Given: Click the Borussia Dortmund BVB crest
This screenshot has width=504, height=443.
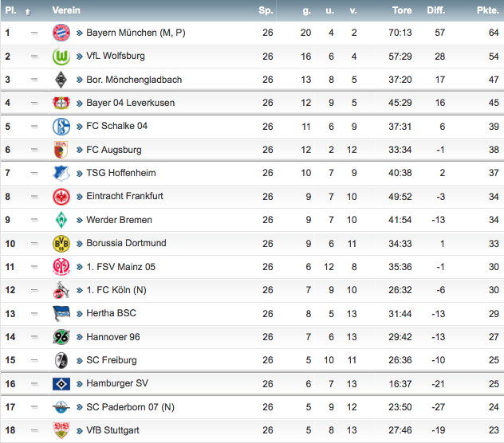Looking at the screenshot, I should click(61, 244).
